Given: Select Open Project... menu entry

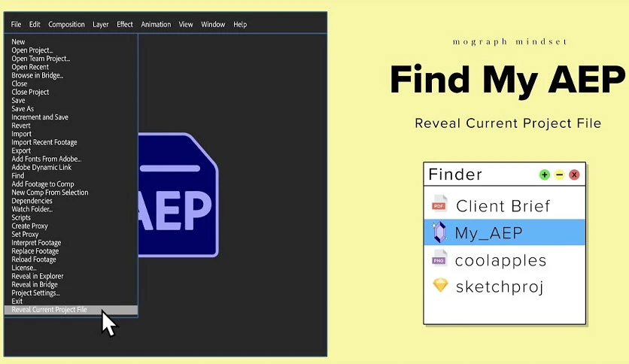Looking at the screenshot, I should tap(32, 50).
